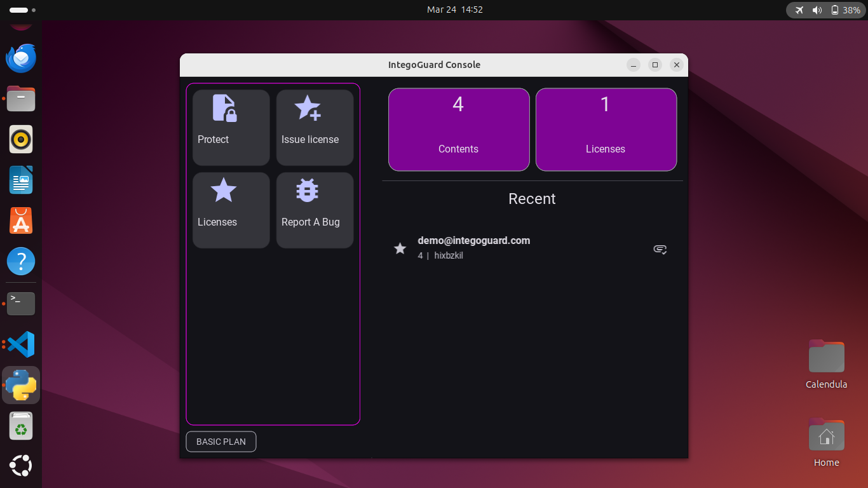The image size is (868, 488).
Task: Open Thunderbird mail from the dock
Action: (x=21, y=58)
